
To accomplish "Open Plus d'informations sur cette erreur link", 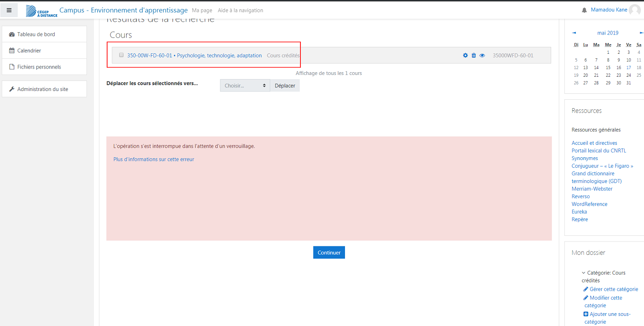I will click(x=154, y=160).
